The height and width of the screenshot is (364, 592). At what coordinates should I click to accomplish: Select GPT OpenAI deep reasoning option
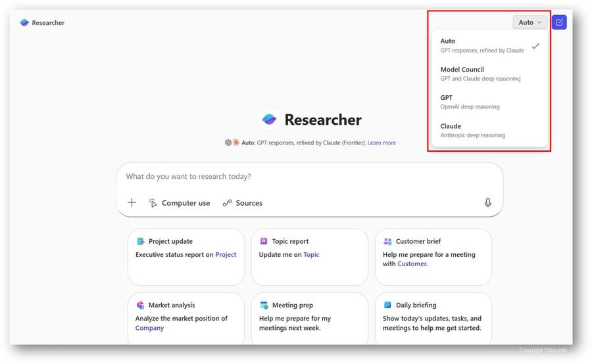[489, 102]
